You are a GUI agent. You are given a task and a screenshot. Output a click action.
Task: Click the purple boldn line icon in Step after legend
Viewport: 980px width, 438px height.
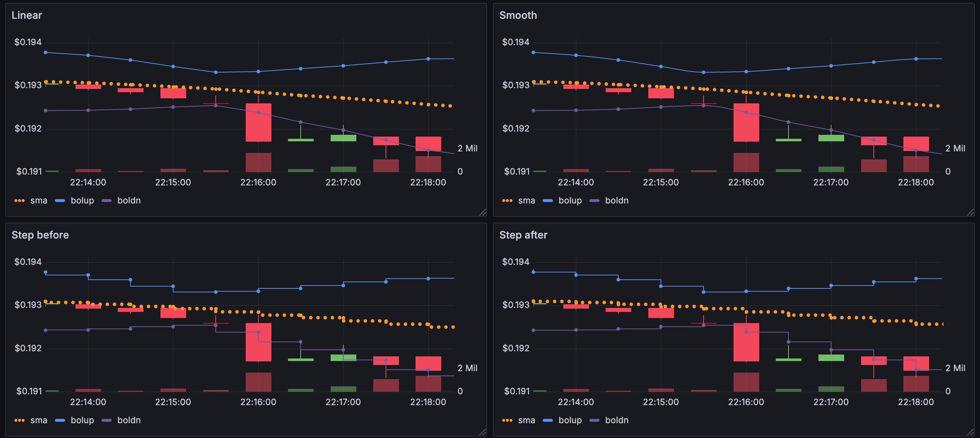(594, 420)
